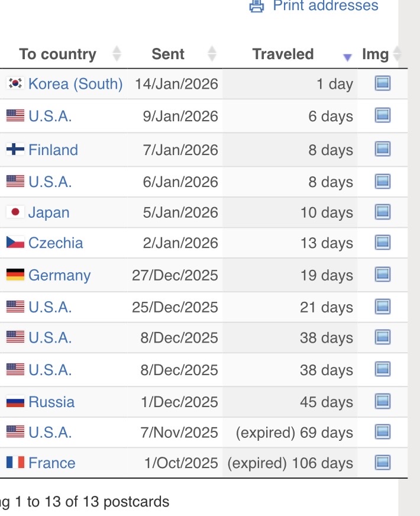Open the Korea (South) country link
Image resolution: width=420 pixels, height=516 pixels.
point(75,84)
